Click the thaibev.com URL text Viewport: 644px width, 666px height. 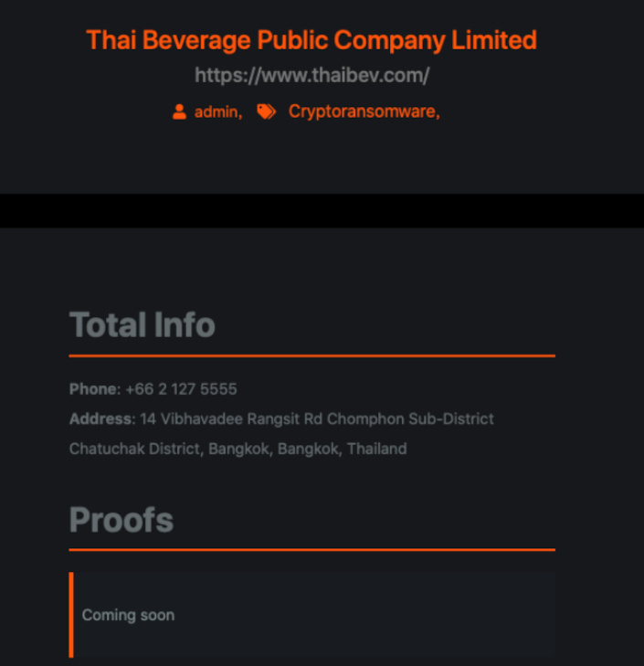(x=311, y=75)
